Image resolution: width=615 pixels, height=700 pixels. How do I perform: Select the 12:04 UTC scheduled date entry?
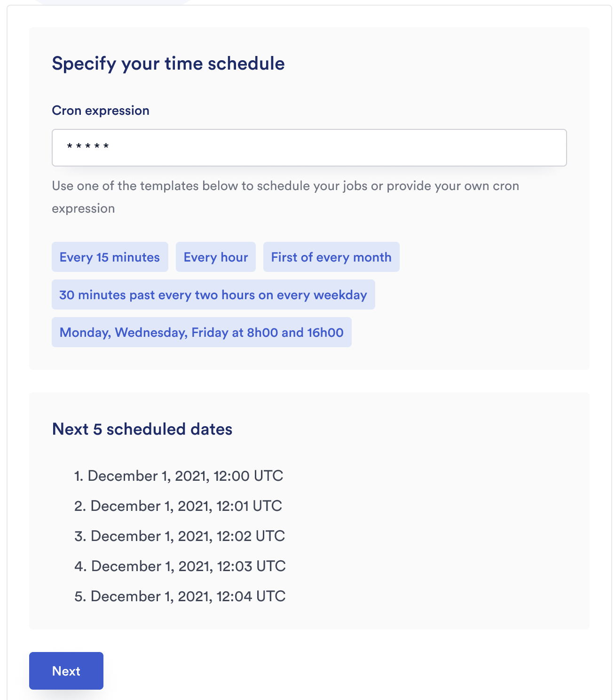(188, 596)
